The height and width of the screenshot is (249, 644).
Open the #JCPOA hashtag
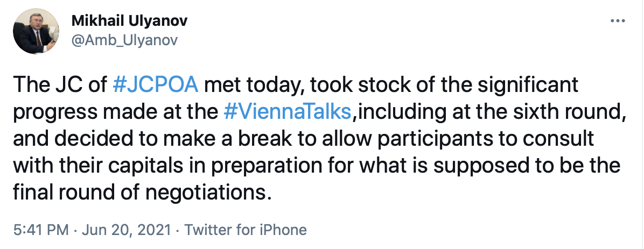point(157,85)
